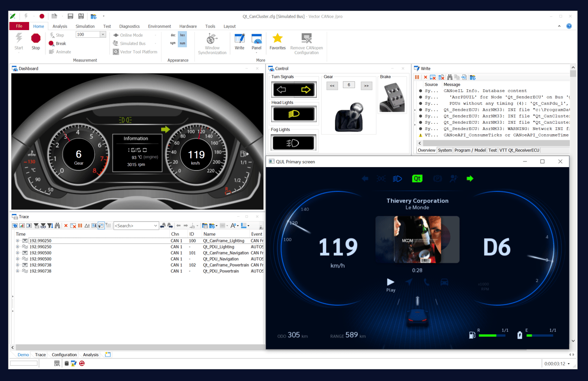The width and height of the screenshot is (588, 381).
Task: Open the Search dropdown in the Trace window
Action: (156, 225)
